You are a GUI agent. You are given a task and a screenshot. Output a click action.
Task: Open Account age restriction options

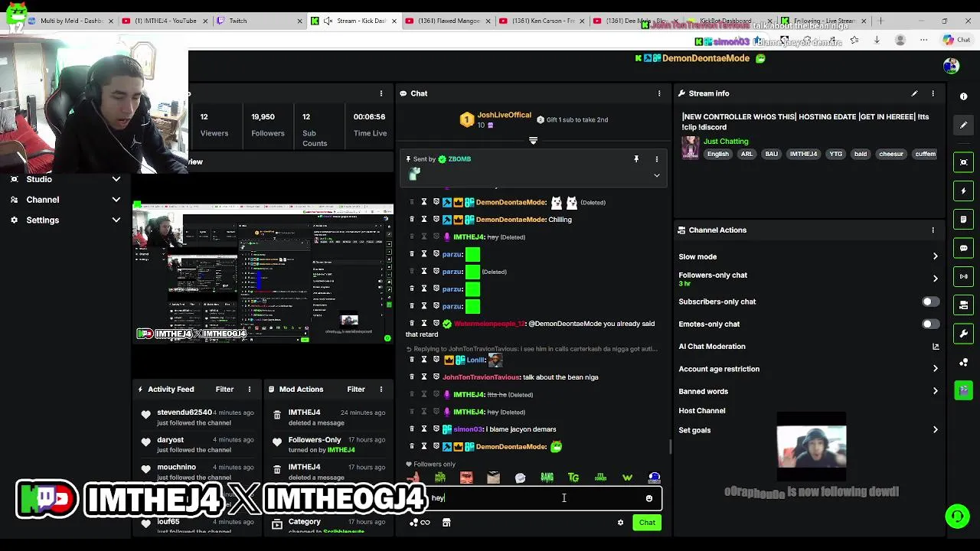808,369
